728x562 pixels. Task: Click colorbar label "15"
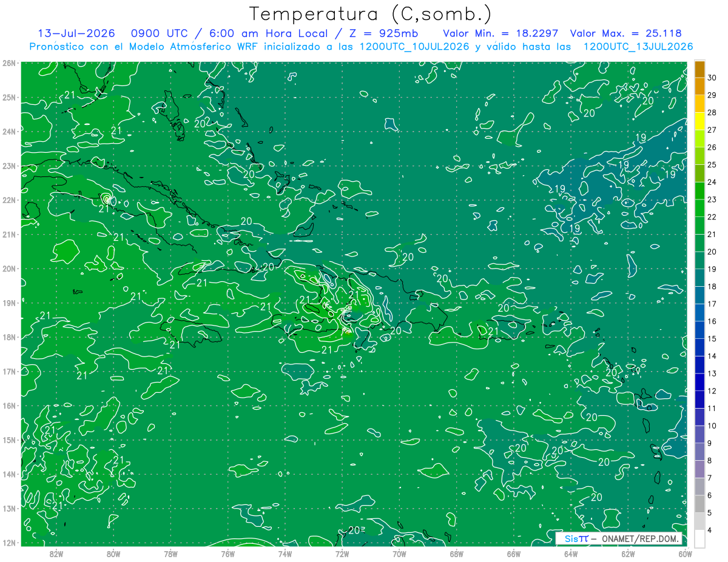coord(712,339)
